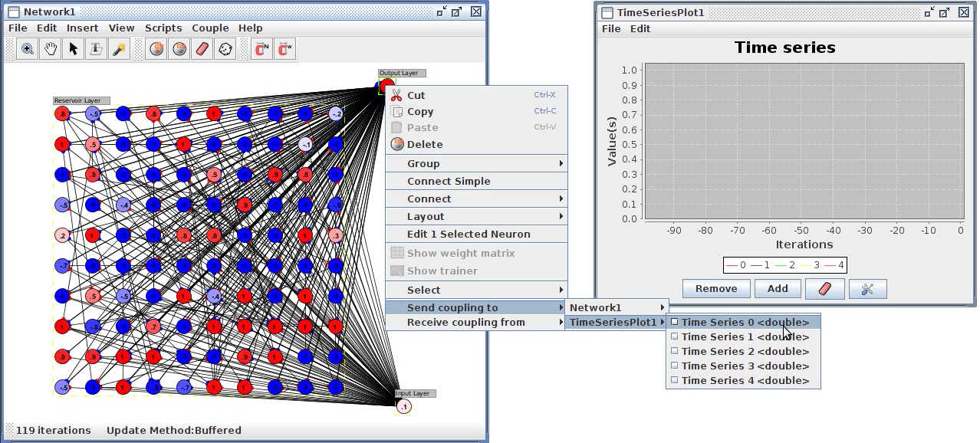Check Time Series 4 coupling
This screenshot has width=980, height=443.
[x=744, y=381]
